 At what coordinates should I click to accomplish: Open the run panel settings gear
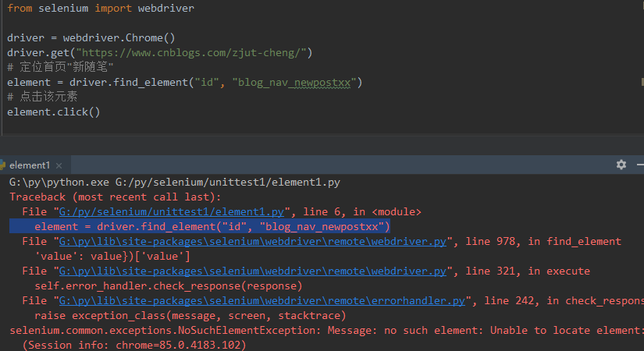(621, 165)
